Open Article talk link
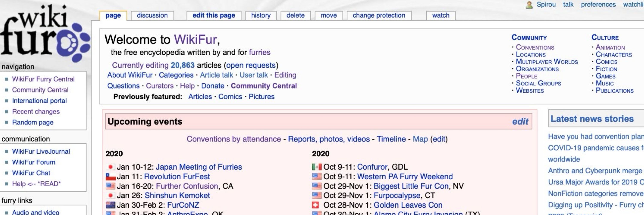Screen dimensions: 644x215 (216, 75)
